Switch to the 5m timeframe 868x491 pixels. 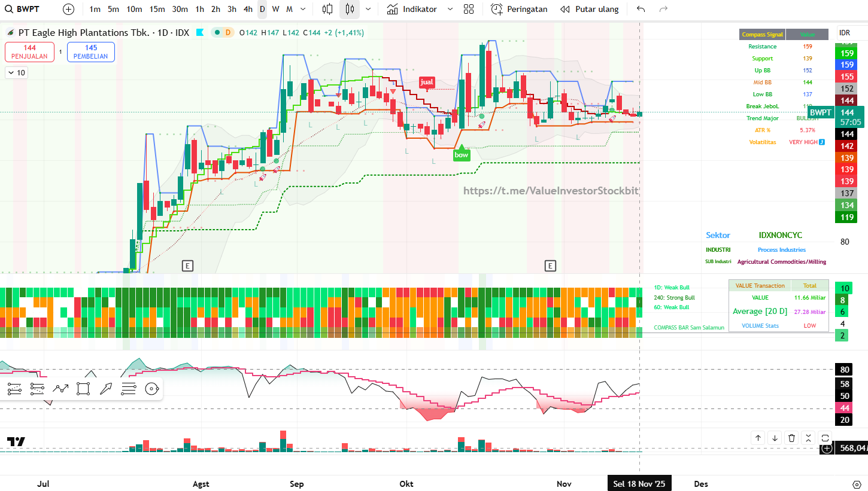click(113, 9)
